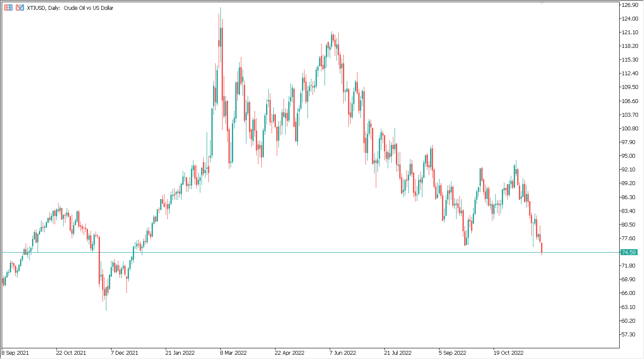Click the 118.20 price scale label
The image size is (644, 359).
click(630, 46)
